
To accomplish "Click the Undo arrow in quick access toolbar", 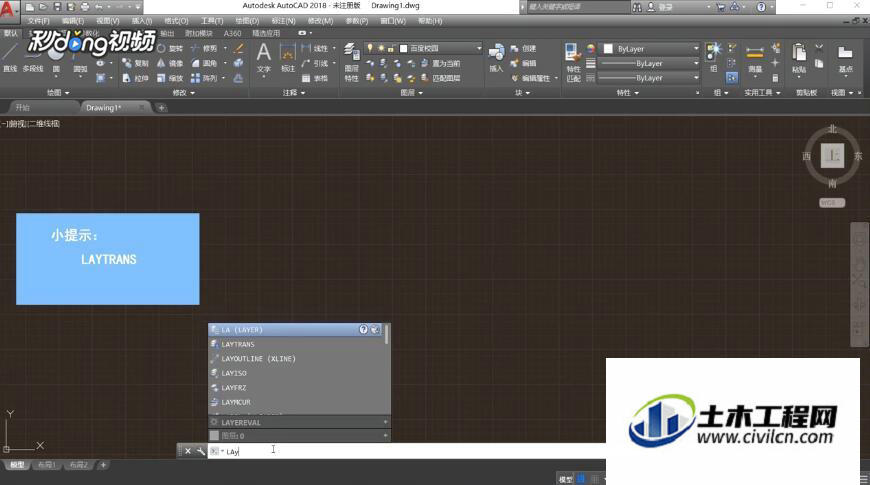I will [99, 7].
